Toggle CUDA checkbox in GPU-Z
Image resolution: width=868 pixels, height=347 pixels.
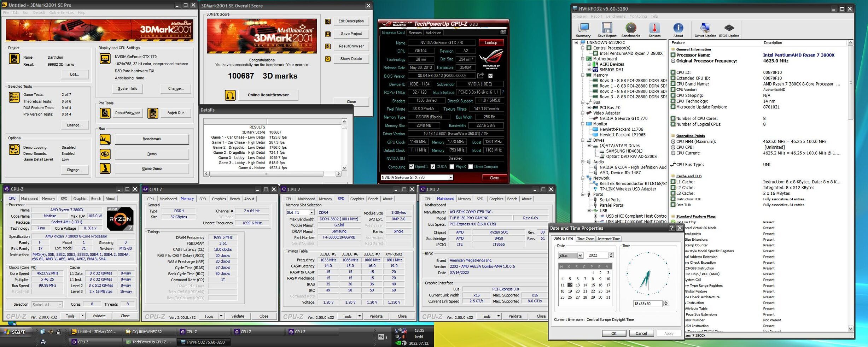pos(432,167)
